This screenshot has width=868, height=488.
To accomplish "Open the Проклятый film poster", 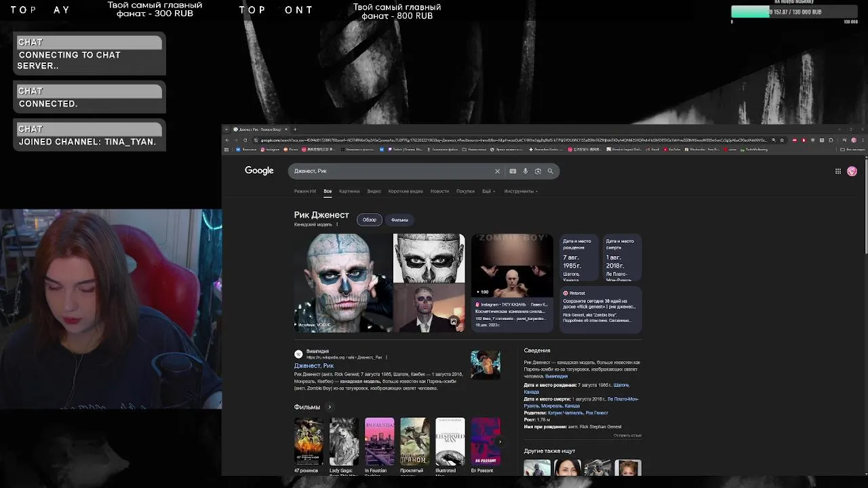I will [x=414, y=441].
